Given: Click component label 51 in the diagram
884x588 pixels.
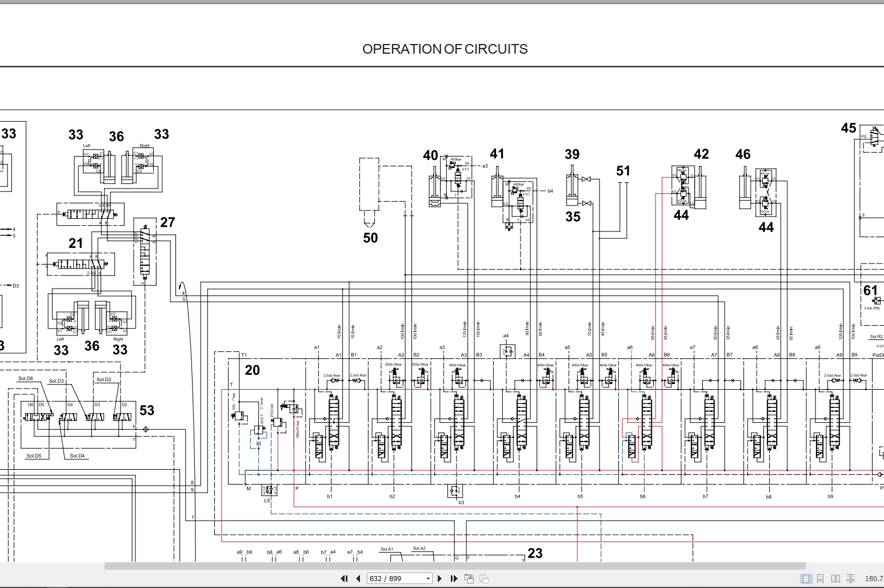Looking at the screenshot, I should tap(623, 171).
